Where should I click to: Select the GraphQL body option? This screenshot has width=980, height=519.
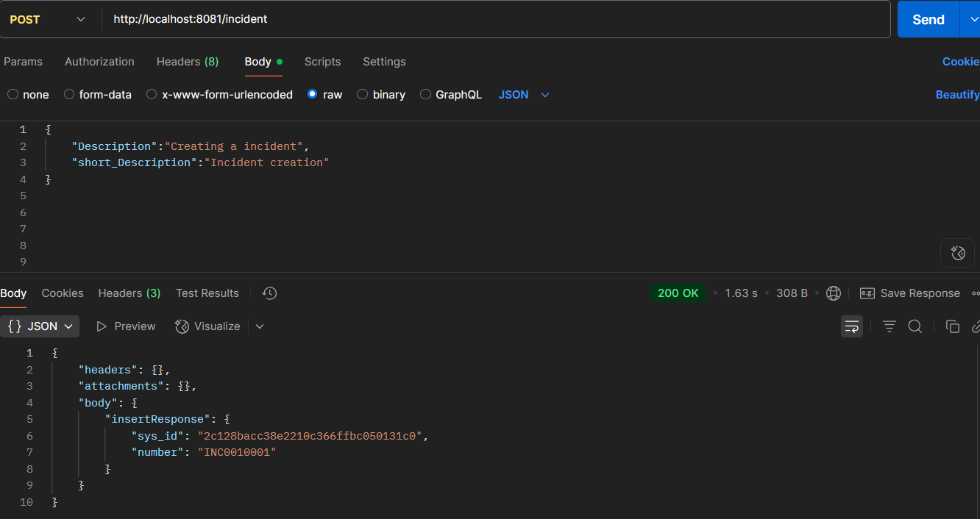(451, 95)
